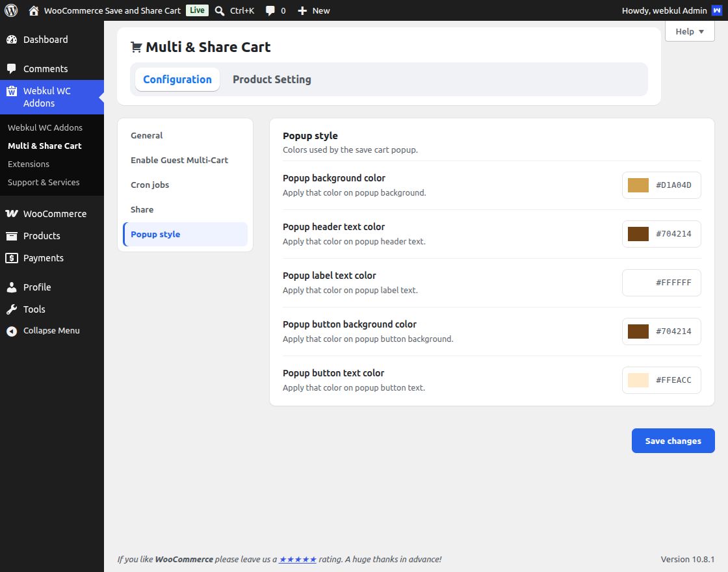Click the Tools wrench icon
Image resolution: width=728 pixels, height=572 pixels.
point(12,309)
